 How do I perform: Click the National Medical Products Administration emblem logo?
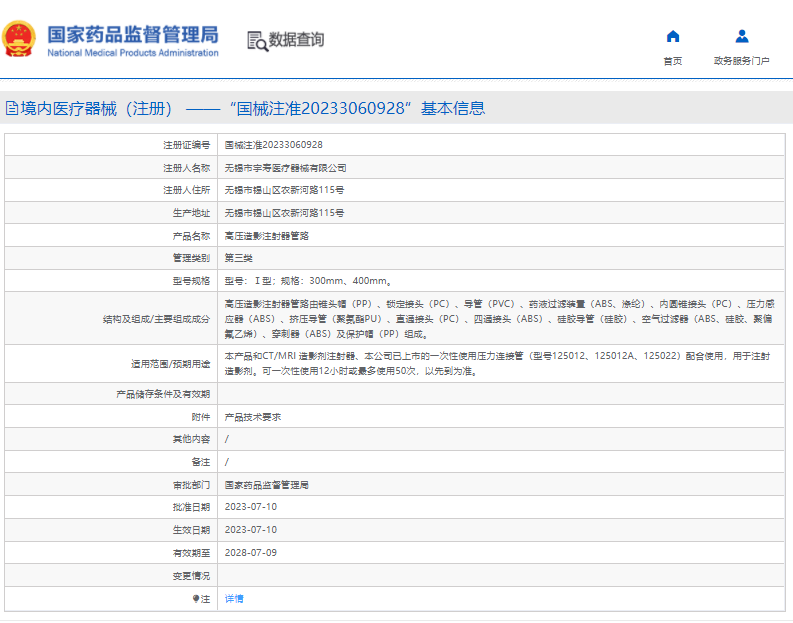[x=19, y=38]
